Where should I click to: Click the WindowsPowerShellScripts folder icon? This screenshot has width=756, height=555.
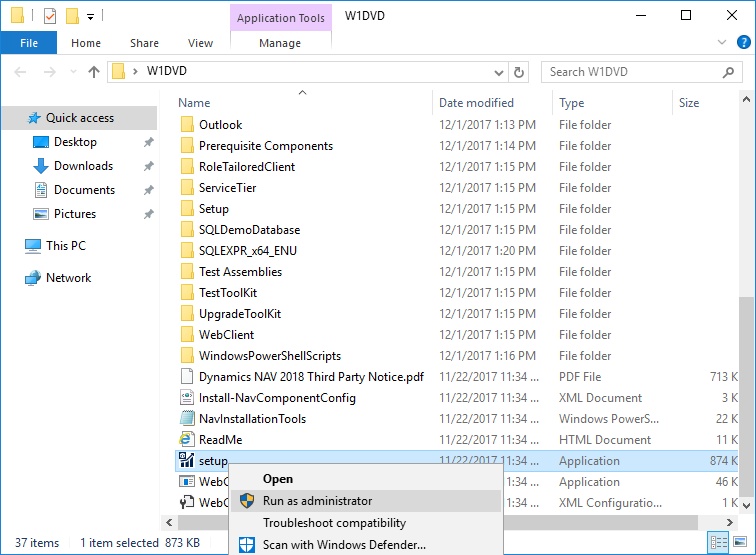pyautogui.click(x=187, y=355)
